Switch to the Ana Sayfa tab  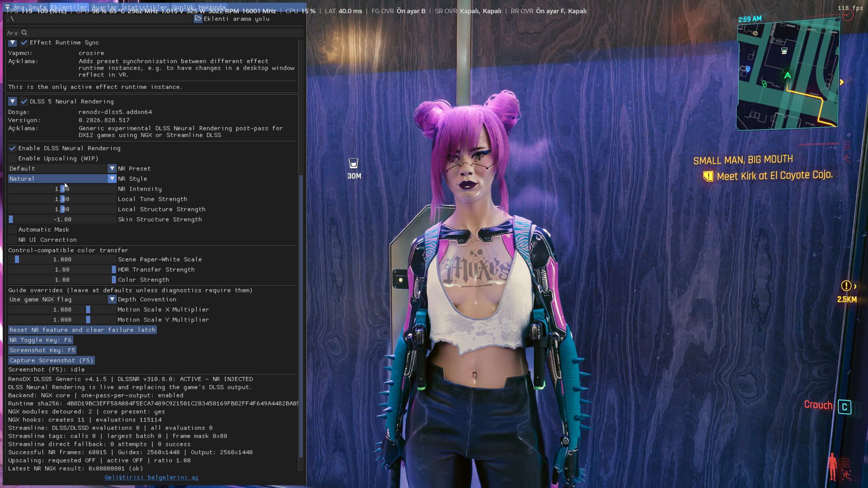click(x=30, y=7)
